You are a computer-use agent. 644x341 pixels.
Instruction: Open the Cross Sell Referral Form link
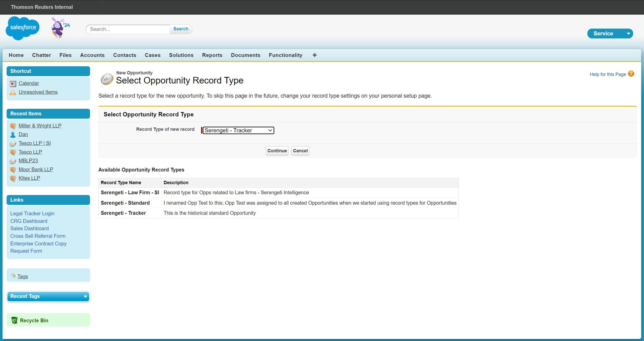(38, 236)
